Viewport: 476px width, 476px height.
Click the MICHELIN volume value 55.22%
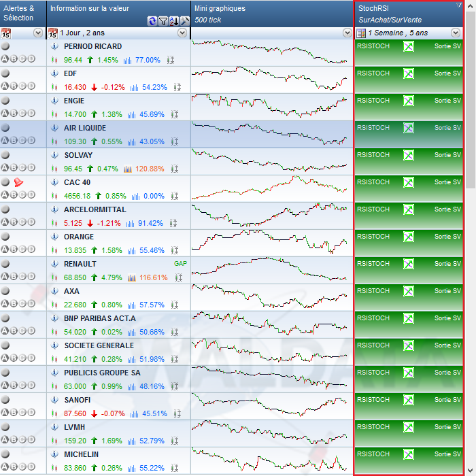tap(152, 468)
